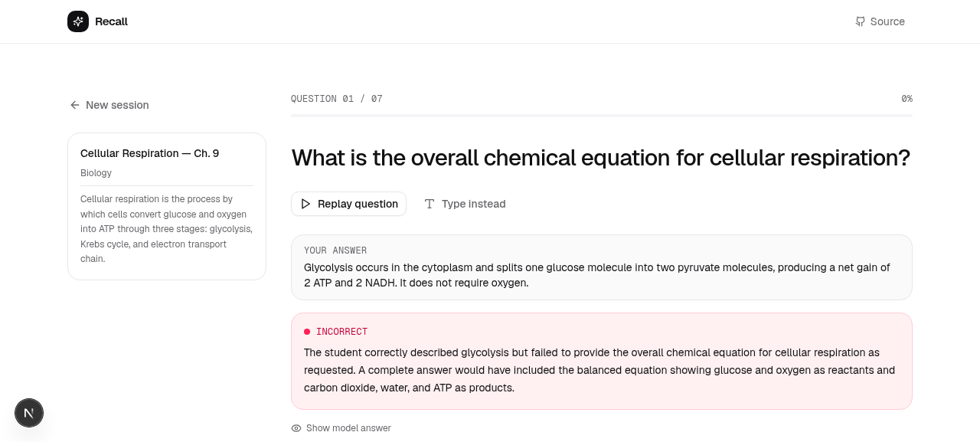Viewport: 980px width, 442px height.
Task: Click the text T icon beside Type instead
Action: pyautogui.click(x=430, y=204)
